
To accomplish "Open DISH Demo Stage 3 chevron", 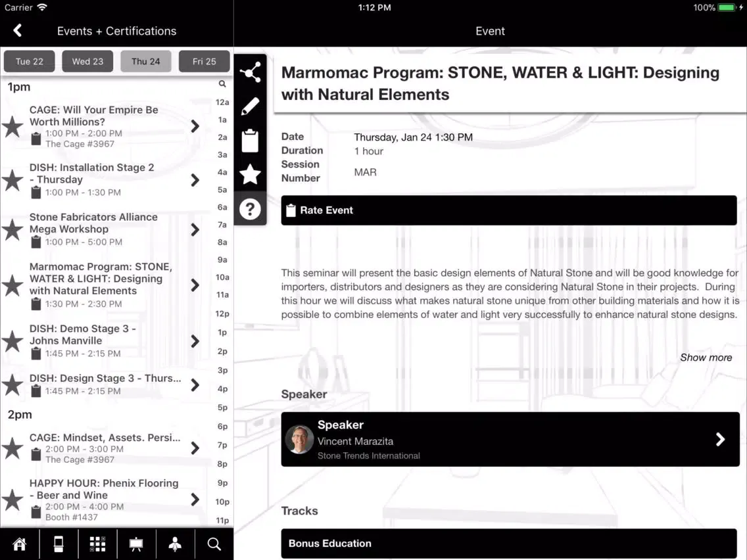I will 195,341.
